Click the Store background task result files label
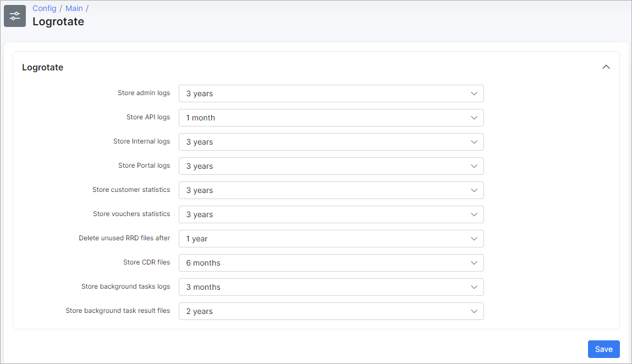 pyautogui.click(x=118, y=310)
